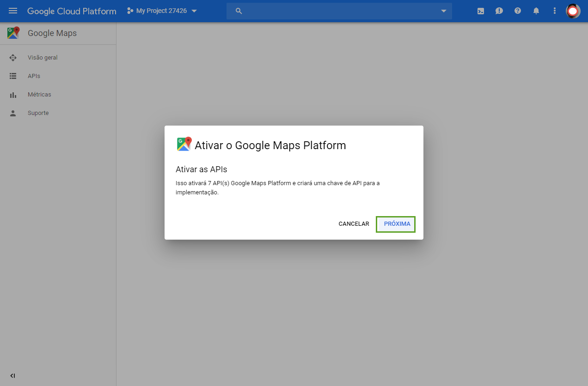588x386 pixels.
Task: Activate the Cloud Shell terminal icon
Action: point(481,11)
